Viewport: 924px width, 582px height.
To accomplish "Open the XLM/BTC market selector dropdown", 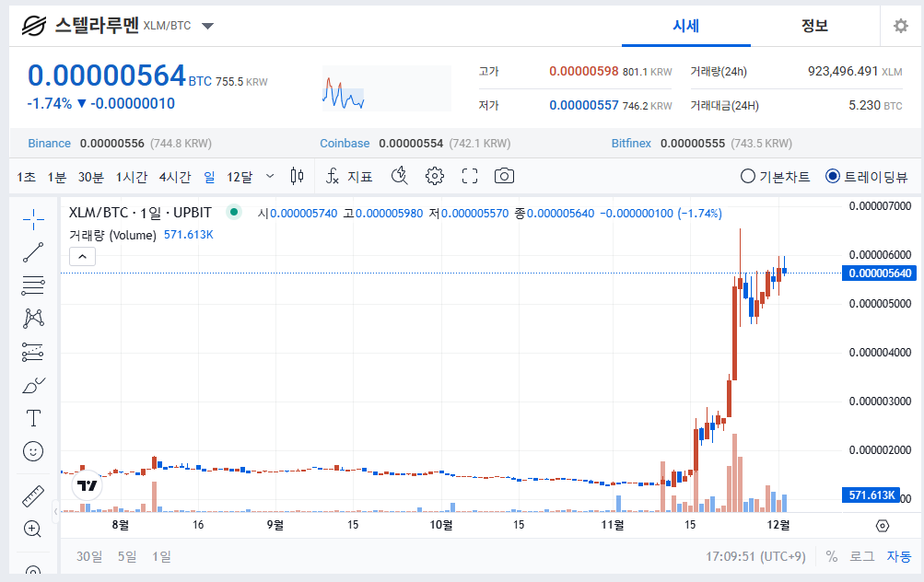I will 207,26.
